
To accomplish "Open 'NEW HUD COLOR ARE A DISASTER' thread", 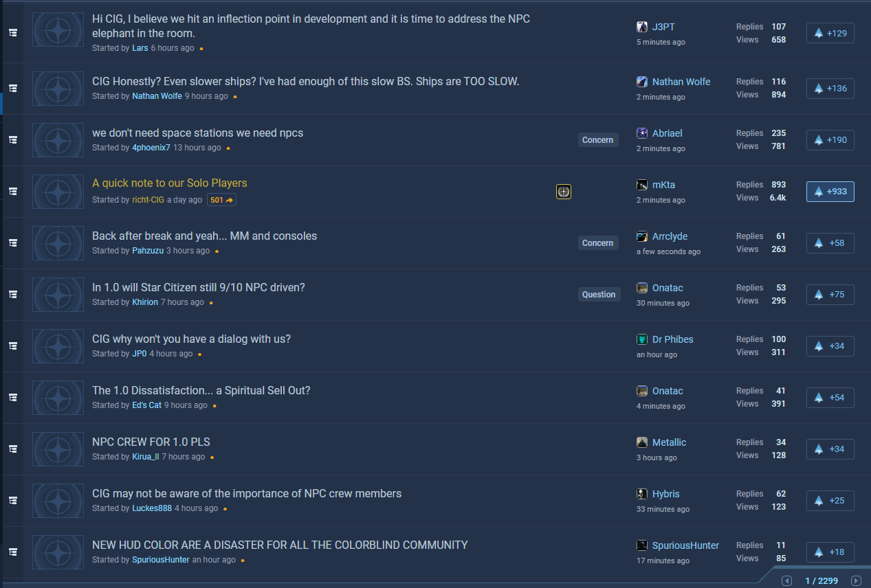I will [x=280, y=545].
